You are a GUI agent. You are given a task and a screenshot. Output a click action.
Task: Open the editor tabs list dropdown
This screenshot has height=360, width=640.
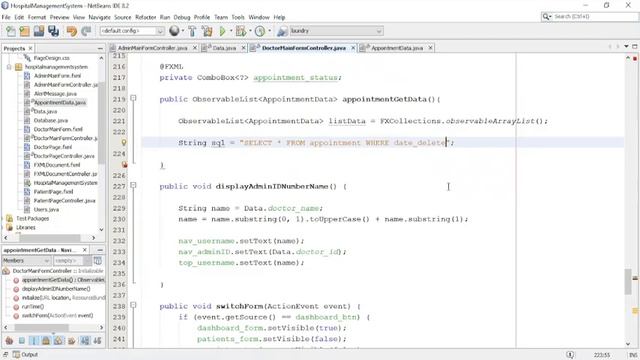pyautogui.click(x=626, y=47)
